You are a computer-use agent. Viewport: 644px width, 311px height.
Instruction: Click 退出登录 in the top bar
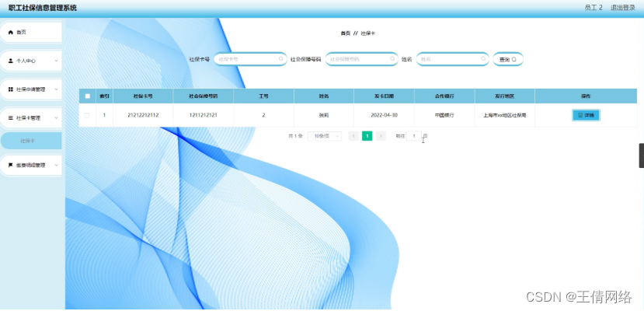point(623,8)
